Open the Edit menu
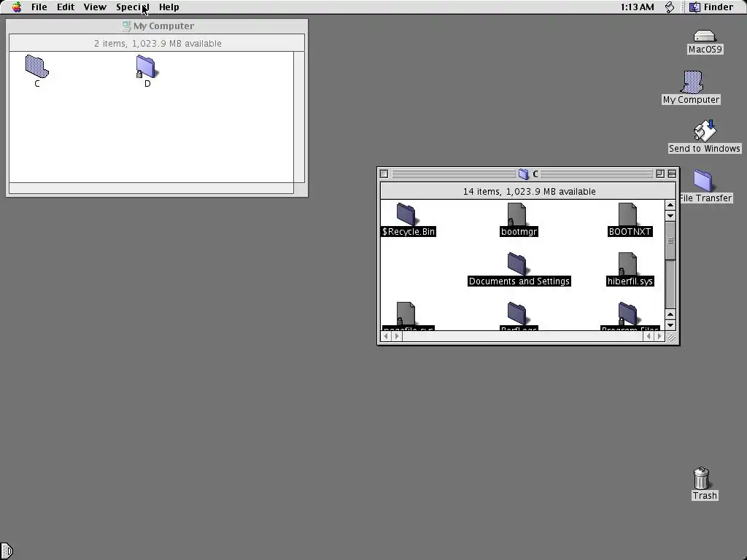Viewport: 747px width, 560px height. tap(65, 7)
